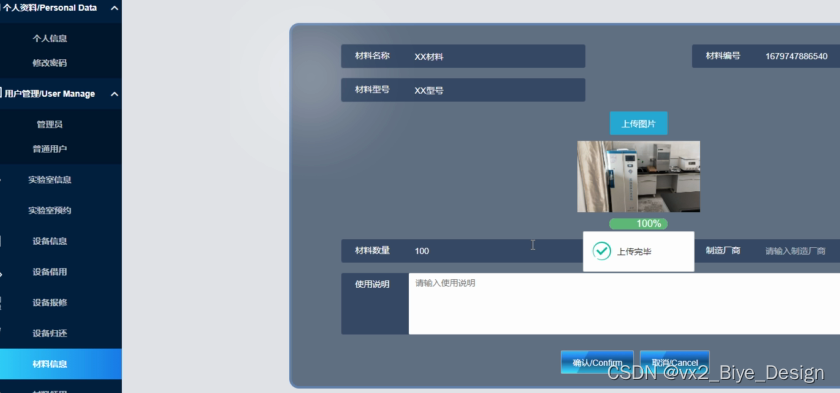Select 管理员 under User Manage
This screenshot has height=393, width=840.
(50, 124)
